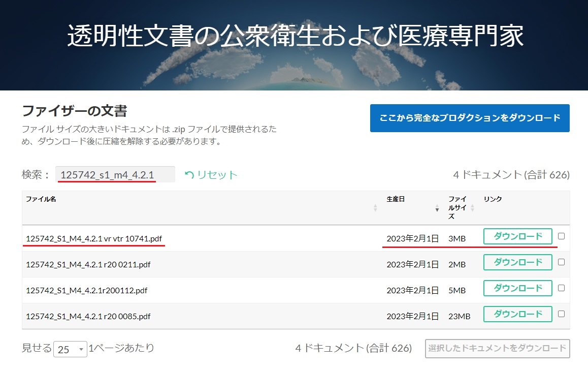Click the 23MB file size cell

click(460, 316)
